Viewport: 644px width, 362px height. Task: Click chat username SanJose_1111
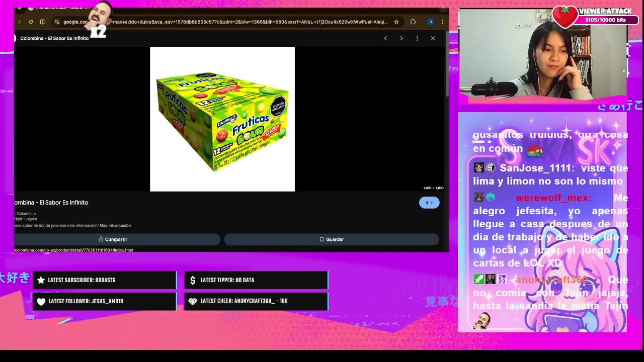(x=536, y=168)
